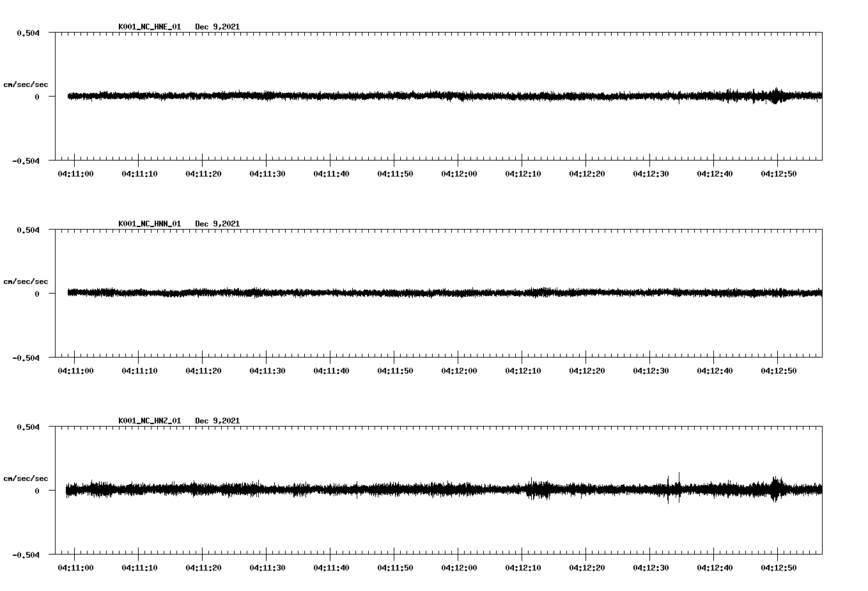Image resolution: width=868 pixels, height=591 pixels.
Task: Pick 04:11:40 on the HNZ time axis
Action: 331,568
